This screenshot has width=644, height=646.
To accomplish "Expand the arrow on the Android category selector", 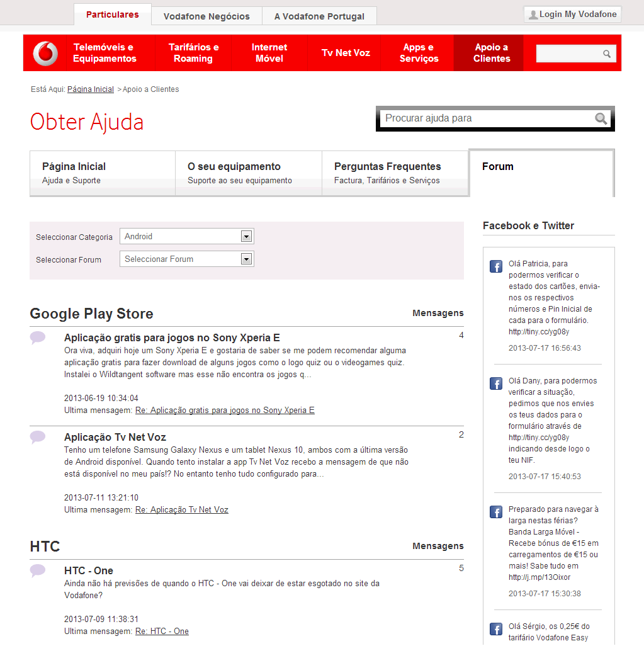I will pyautogui.click(x=247, y=236).
